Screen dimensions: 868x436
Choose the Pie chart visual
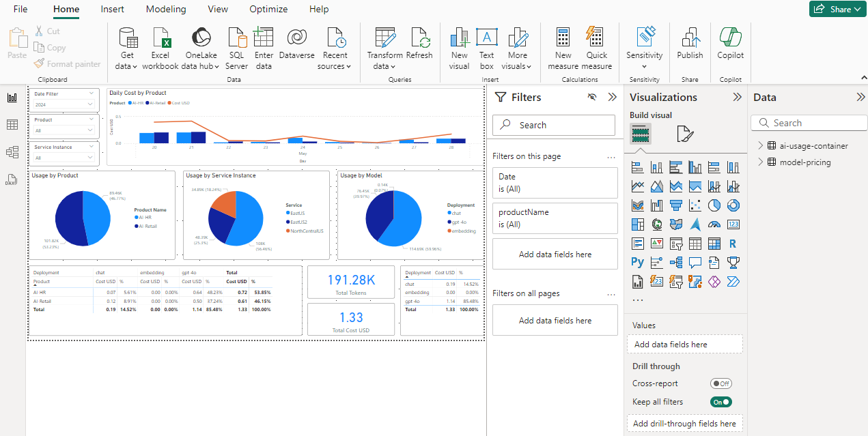coord(714,205)
